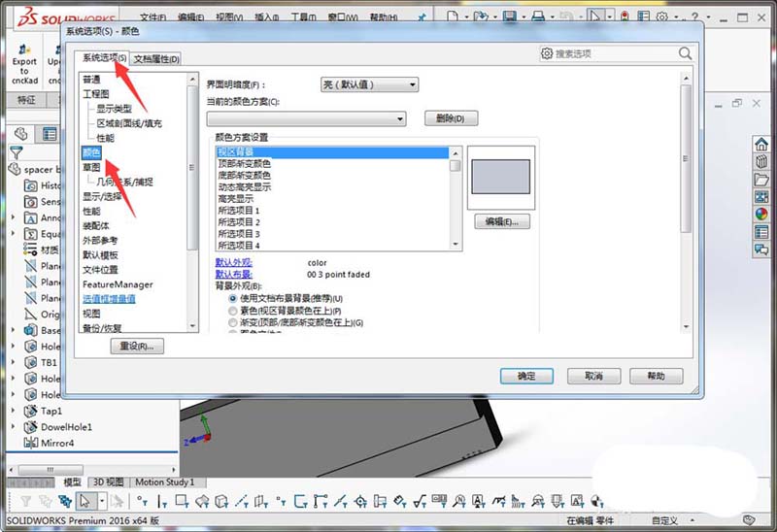Switch to 3D 视图 tab
Viewport: 777px width, 532px height.
pyautogui.click(x=108, y=482)
